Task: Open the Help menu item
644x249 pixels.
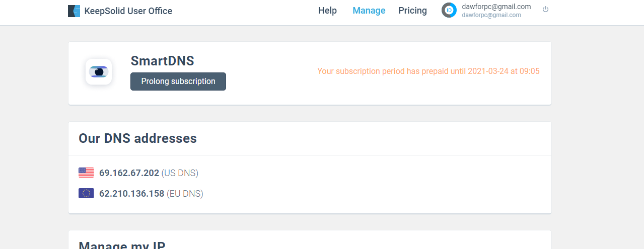Action: click(327, 11)
